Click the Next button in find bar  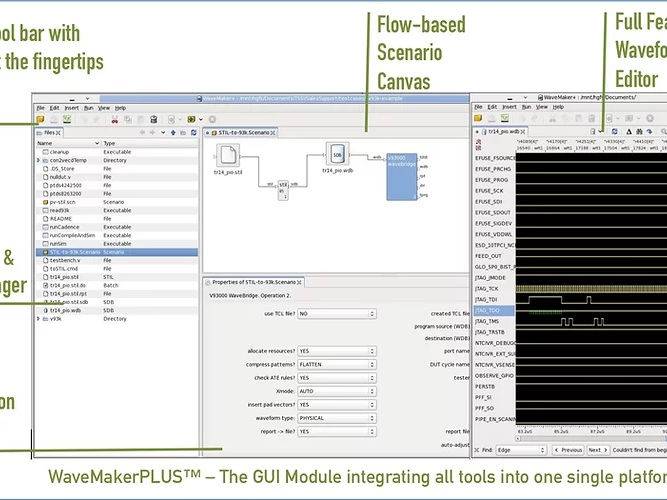[x=597, y=450]
